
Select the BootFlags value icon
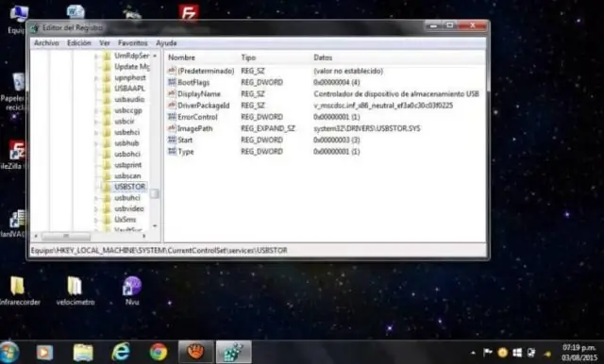pyautogui.click(x=172, y=82)
